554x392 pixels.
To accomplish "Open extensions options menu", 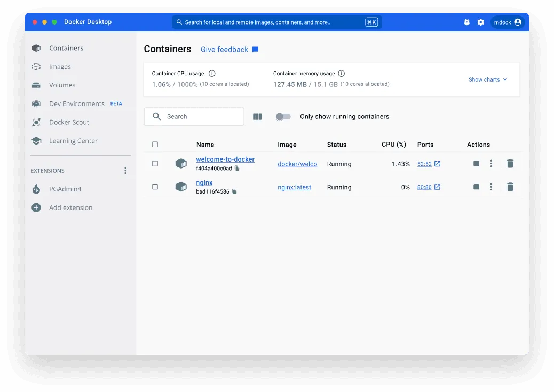I will (125, 170).
